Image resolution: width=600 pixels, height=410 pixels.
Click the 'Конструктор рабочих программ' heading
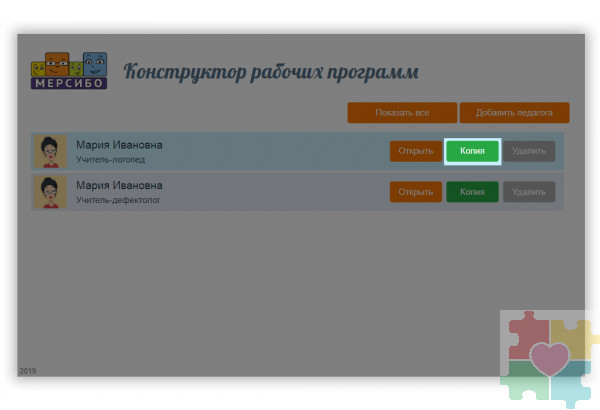tap(270, 72)
